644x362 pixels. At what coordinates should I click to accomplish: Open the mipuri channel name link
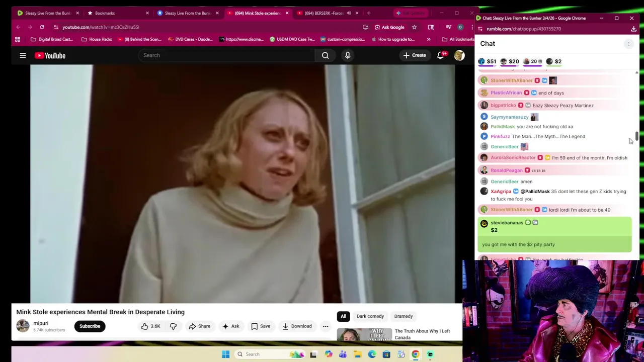41,323
